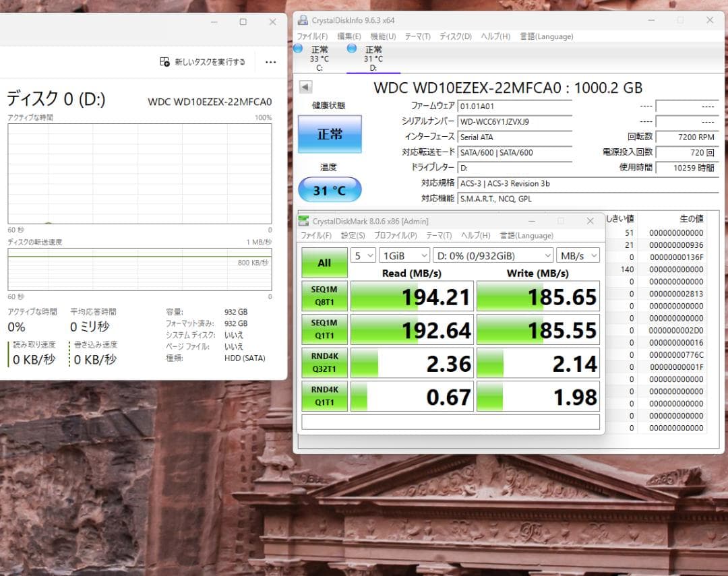Start the SEQ1M Q1T1 benchmark test
The width and height of the screenshot is (728, 576).
324,329
